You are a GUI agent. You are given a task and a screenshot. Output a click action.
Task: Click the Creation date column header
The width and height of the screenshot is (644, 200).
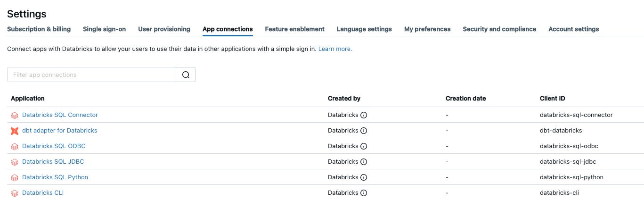(x=465, y=99)
